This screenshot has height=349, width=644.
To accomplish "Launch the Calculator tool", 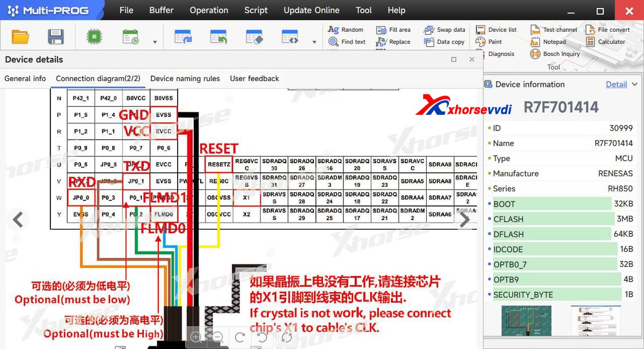I will (x=606, y=42).
